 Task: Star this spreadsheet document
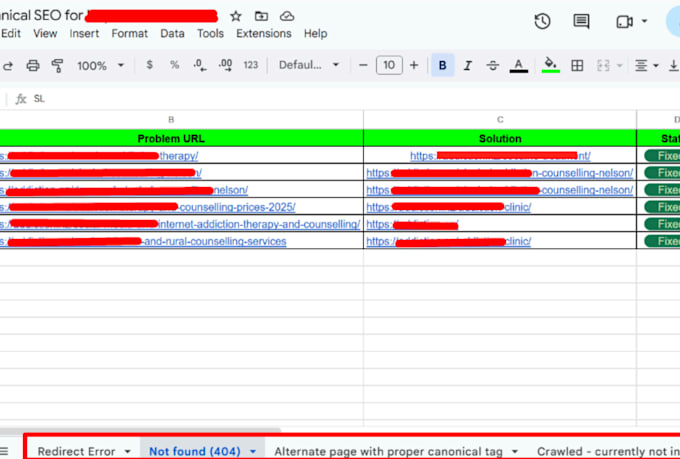(235, 16)
